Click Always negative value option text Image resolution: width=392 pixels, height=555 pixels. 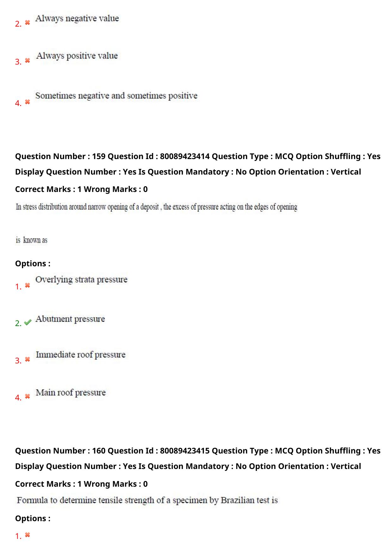[x=77, y=19]
